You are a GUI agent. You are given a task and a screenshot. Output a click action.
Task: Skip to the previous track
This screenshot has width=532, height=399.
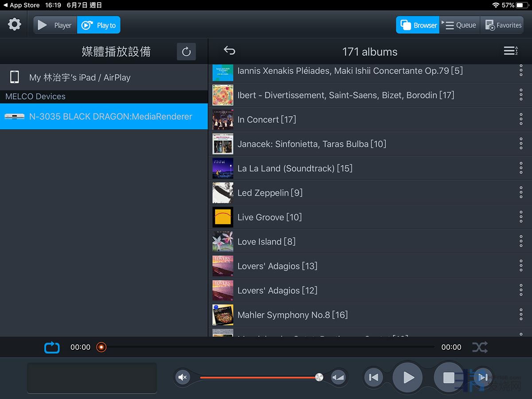click(374, 377)
